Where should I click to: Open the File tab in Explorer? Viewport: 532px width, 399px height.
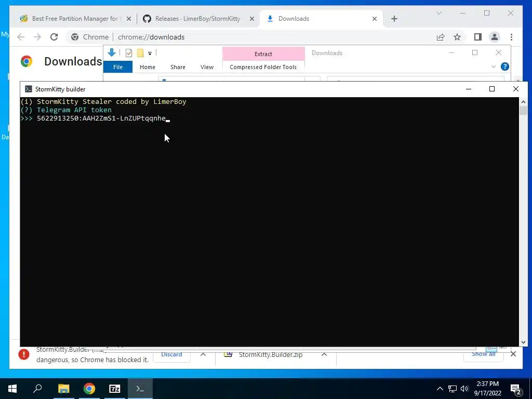pyautogui.click(x=118, y=67)
